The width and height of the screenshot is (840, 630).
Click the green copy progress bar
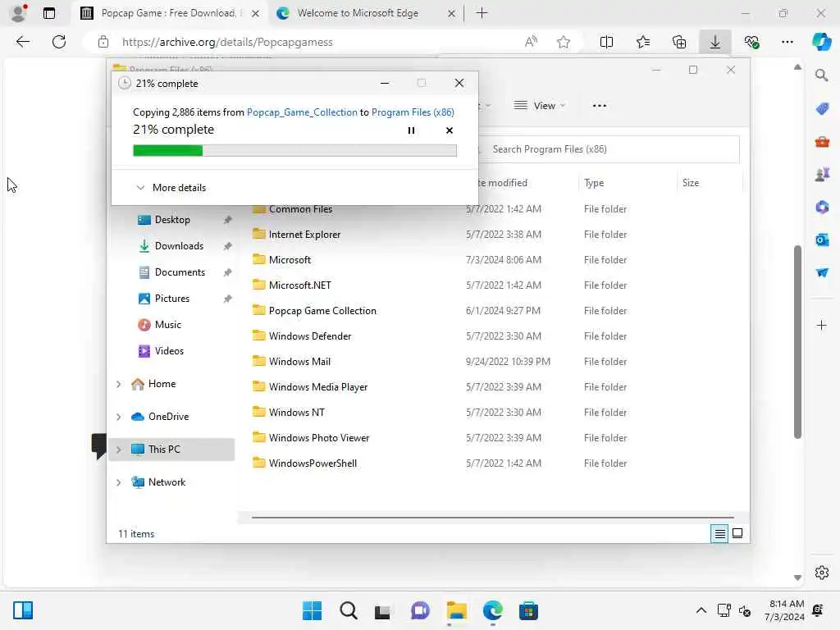294,151
